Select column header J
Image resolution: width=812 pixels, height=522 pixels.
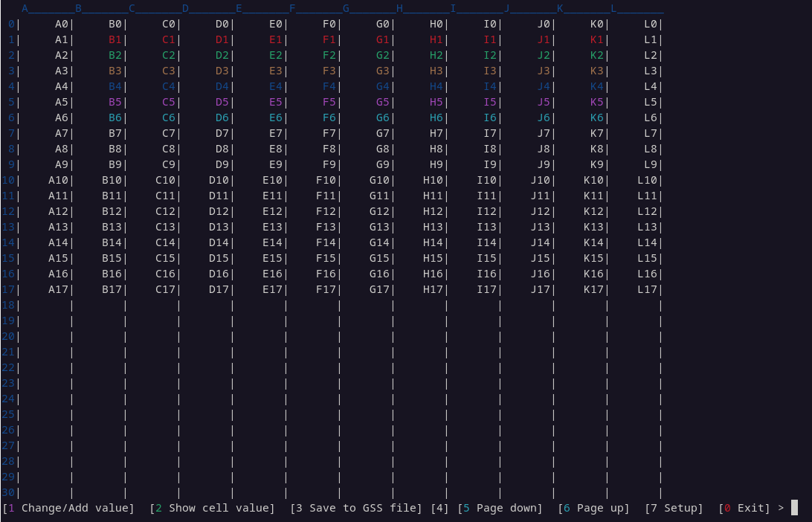tap(507, 9)
